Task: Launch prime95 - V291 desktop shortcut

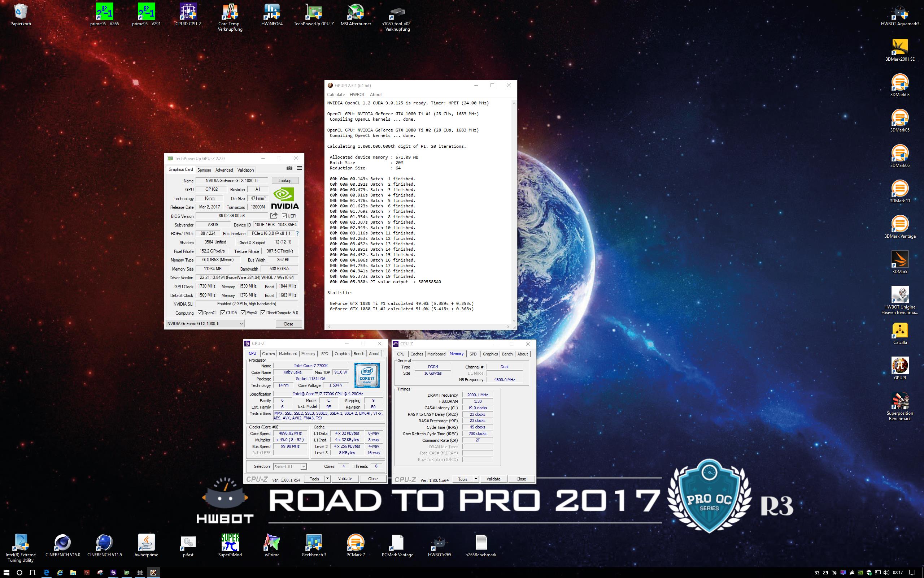Action: 146,14
